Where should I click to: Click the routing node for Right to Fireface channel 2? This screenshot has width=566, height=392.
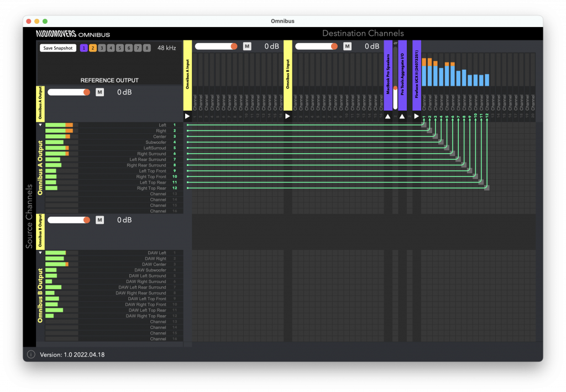click(x=429, y=130)
